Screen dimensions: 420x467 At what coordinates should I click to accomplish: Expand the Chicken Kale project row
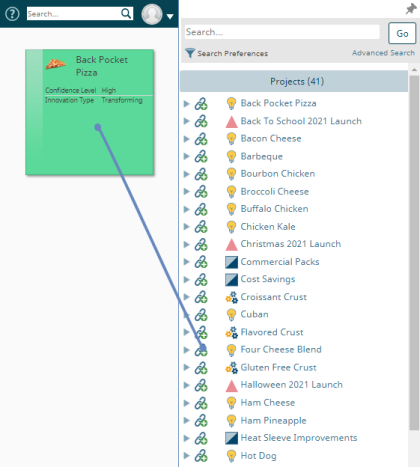tap(187, 227)
